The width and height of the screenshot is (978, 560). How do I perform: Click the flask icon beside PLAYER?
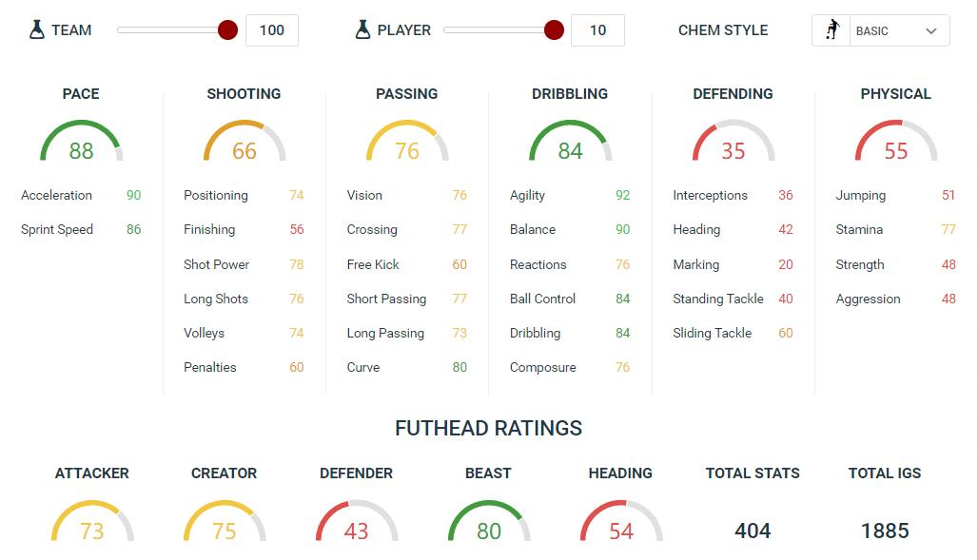coord(363,29)
